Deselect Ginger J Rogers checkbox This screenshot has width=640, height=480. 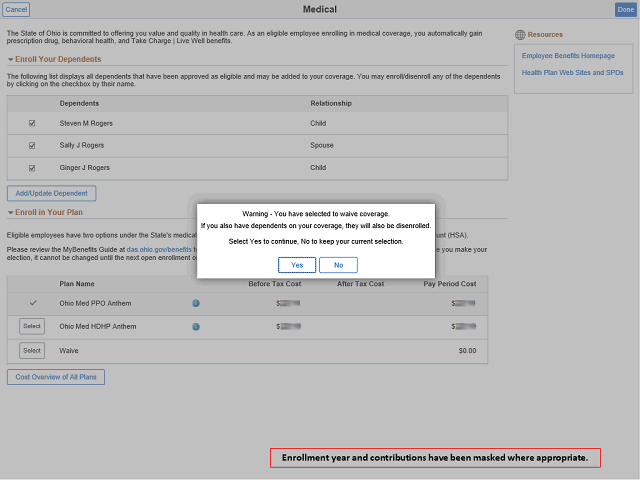32,168
